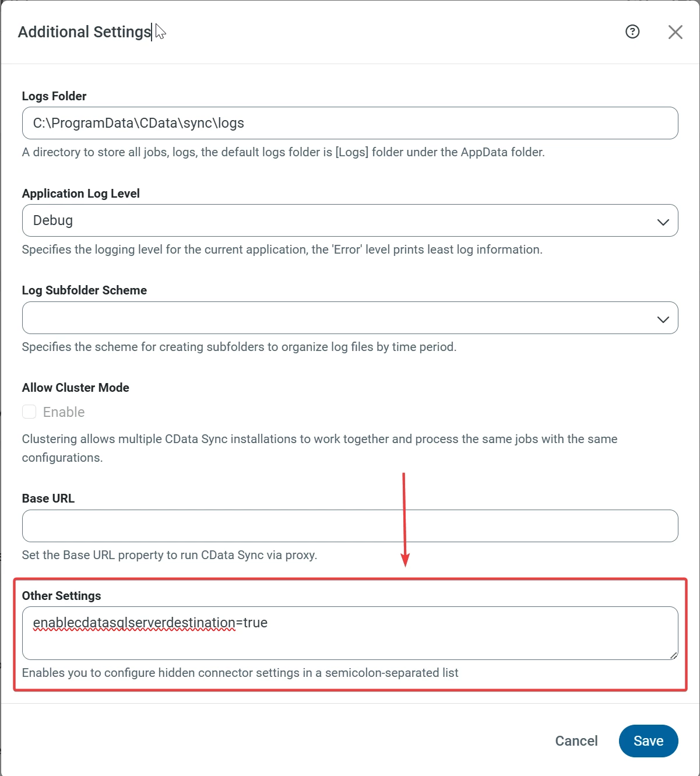Toggle the Enable option under Allow Cluster Mode
This screenshot has width=700, height=776.
(x=29, y=412)
